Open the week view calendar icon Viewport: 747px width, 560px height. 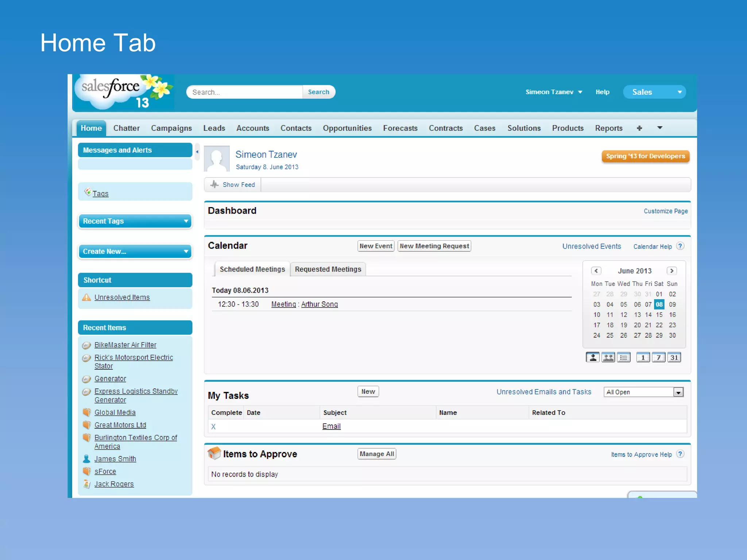[x=659, y=357]
